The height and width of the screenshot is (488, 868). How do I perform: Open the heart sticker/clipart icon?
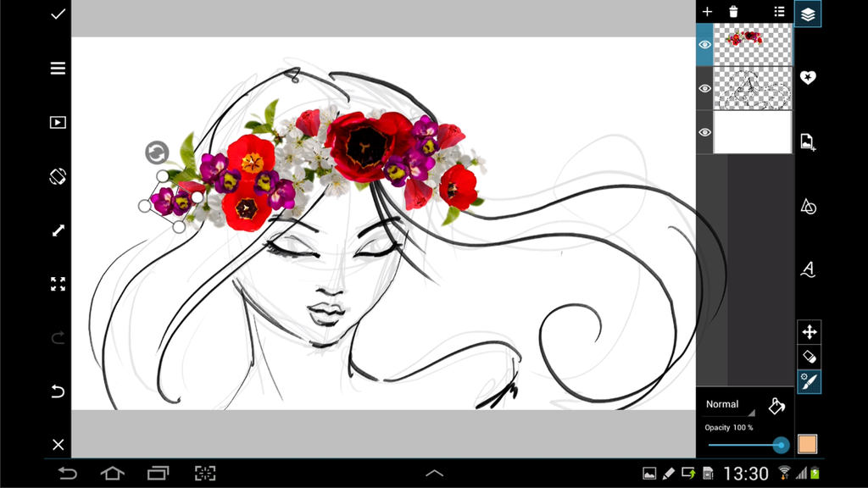coord(808,77)
